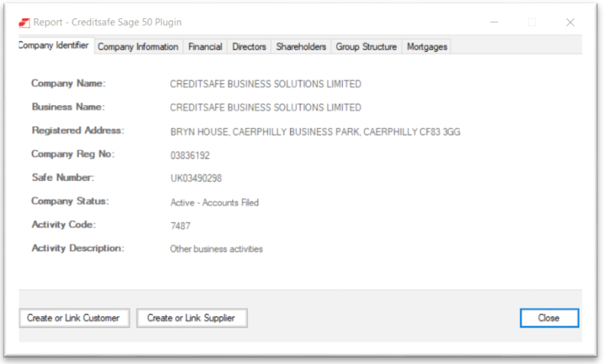Click the 'Company Reg No:' label
Viewport: 605px width, 364px height.
point(73,154)
